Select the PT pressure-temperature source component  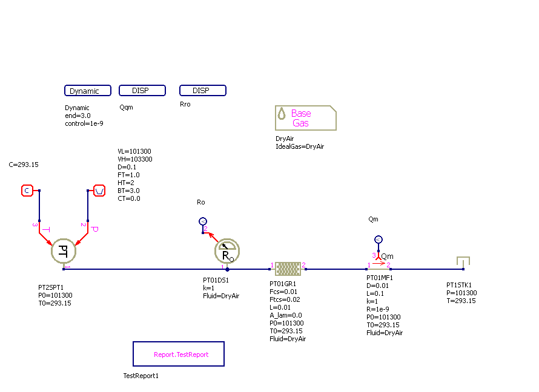click(64, 251)
